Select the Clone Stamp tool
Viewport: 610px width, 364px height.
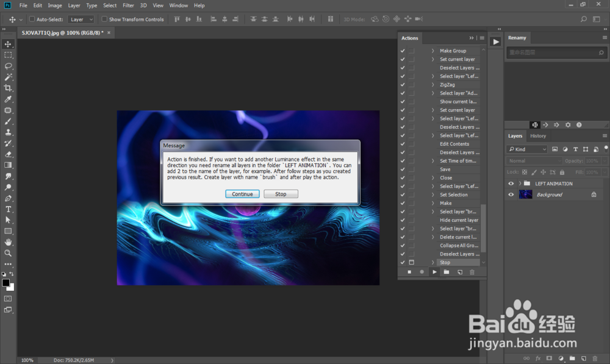(8, 132)
